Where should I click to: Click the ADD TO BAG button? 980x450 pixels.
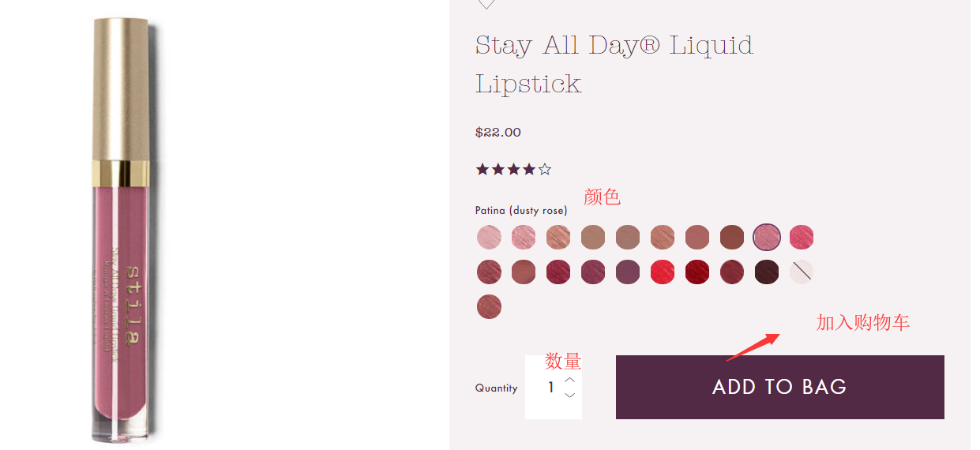tap(779, 387)
